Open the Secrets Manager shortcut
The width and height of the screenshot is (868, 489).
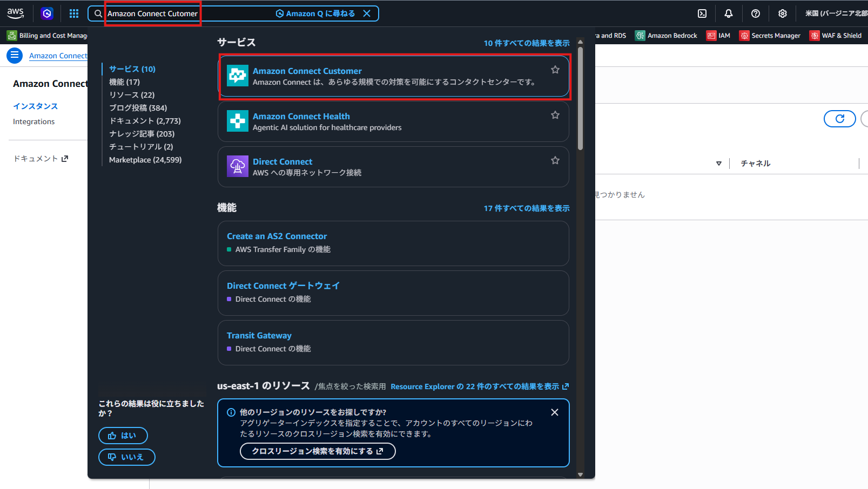770,36
